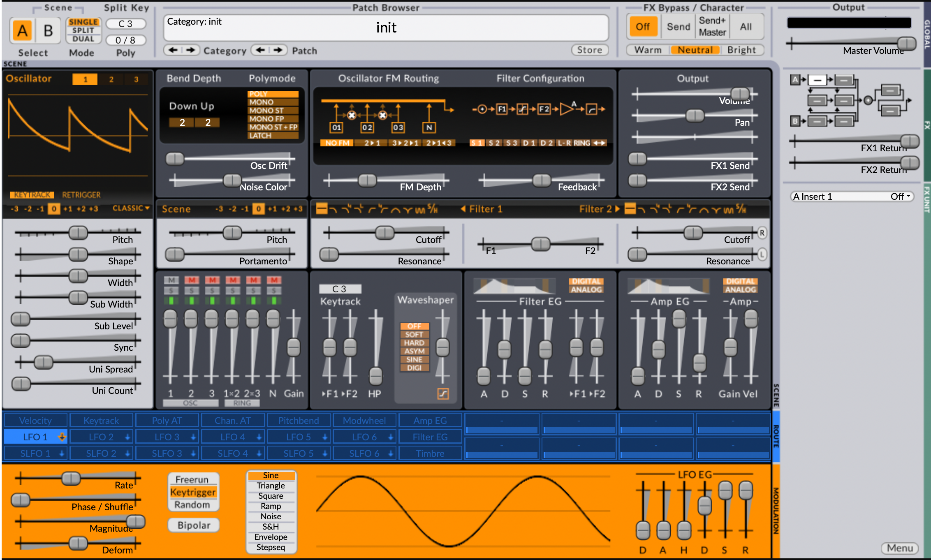Image resolution: width=931 pixels, height=560 pixels.
Task: Select Scene B
Action: [49, 30]
